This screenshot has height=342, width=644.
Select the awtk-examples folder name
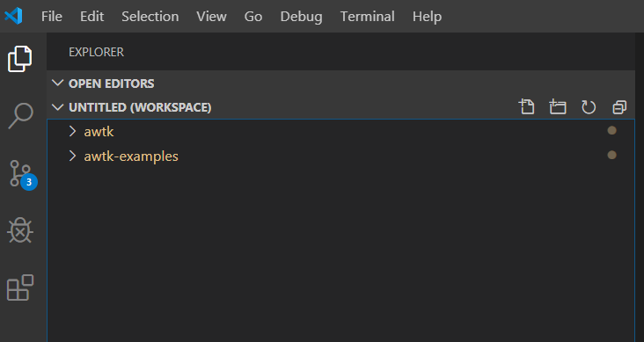(x=131, y=156)
